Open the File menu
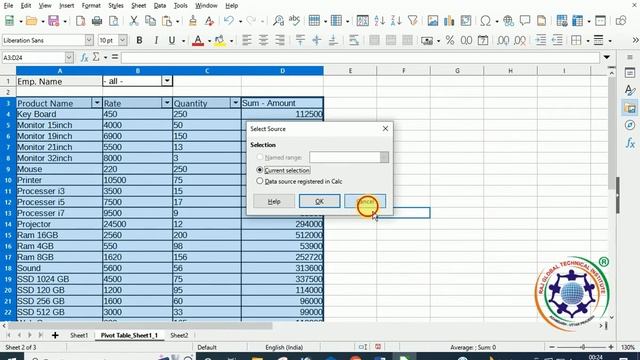Screen dimensions: 640x360 click(8, 6)
